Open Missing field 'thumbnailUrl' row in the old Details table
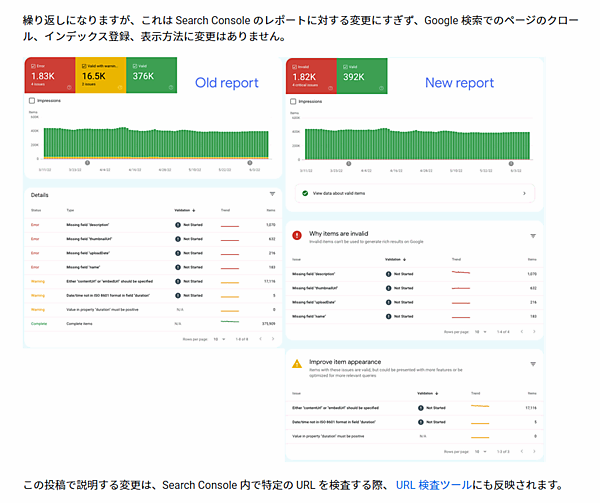This screenshot has width=600, height=503. [153, 239]
